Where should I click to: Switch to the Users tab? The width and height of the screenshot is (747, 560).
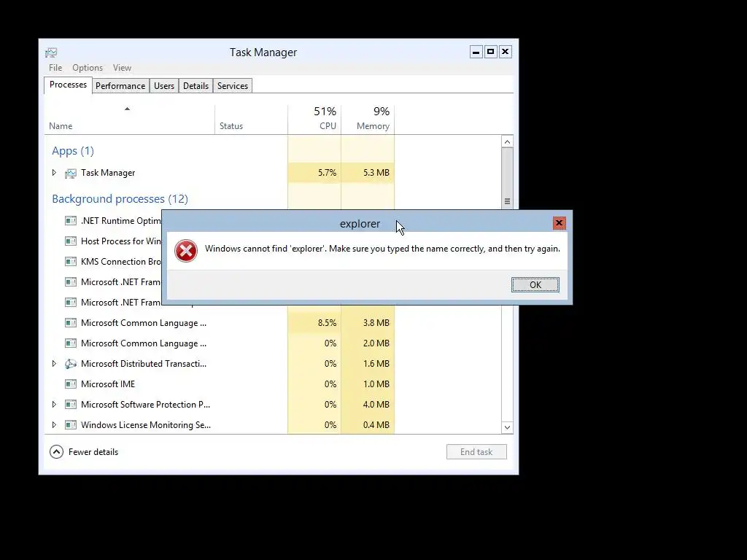coord(164,86)
